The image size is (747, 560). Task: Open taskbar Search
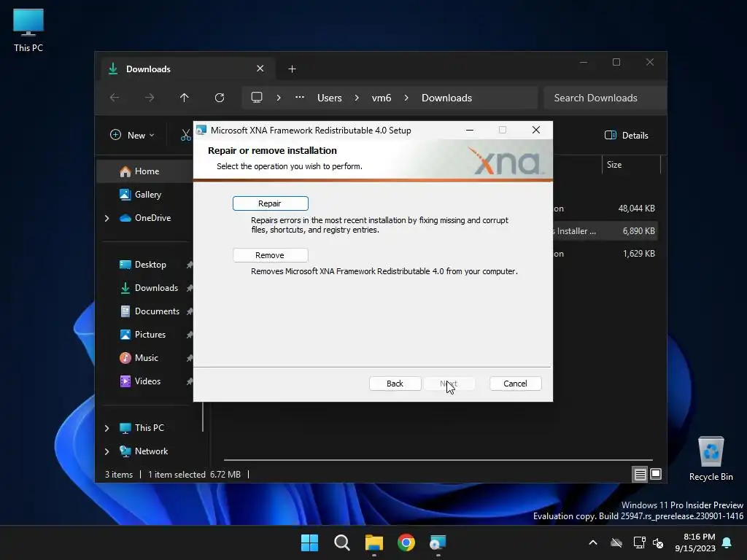tap(341, 542)
